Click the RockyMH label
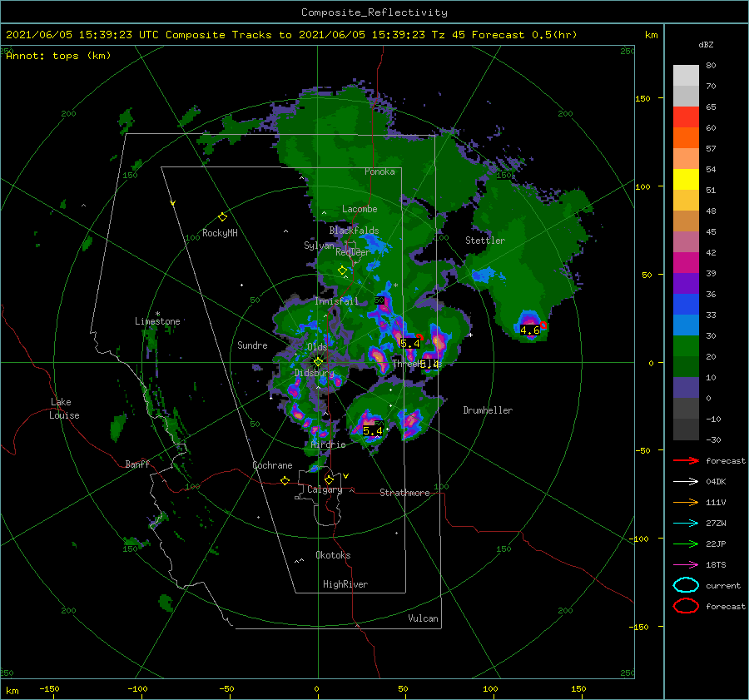The width and height of the screenshot is (749, 700). (x=220, y=233)
